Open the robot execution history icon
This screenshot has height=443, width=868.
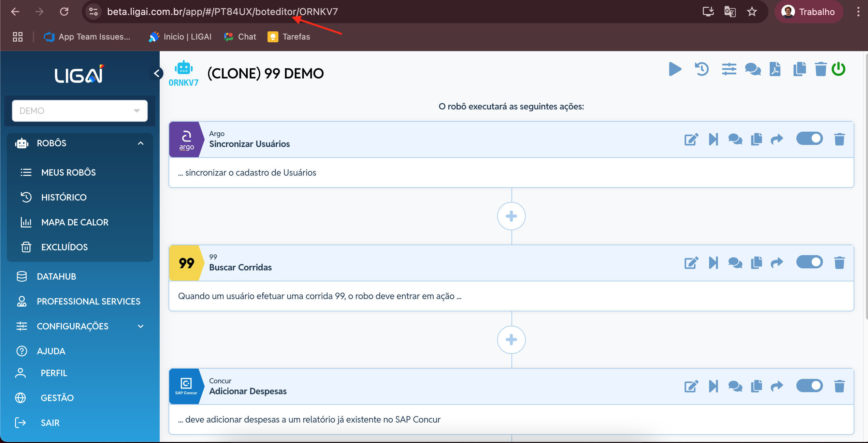701,69
